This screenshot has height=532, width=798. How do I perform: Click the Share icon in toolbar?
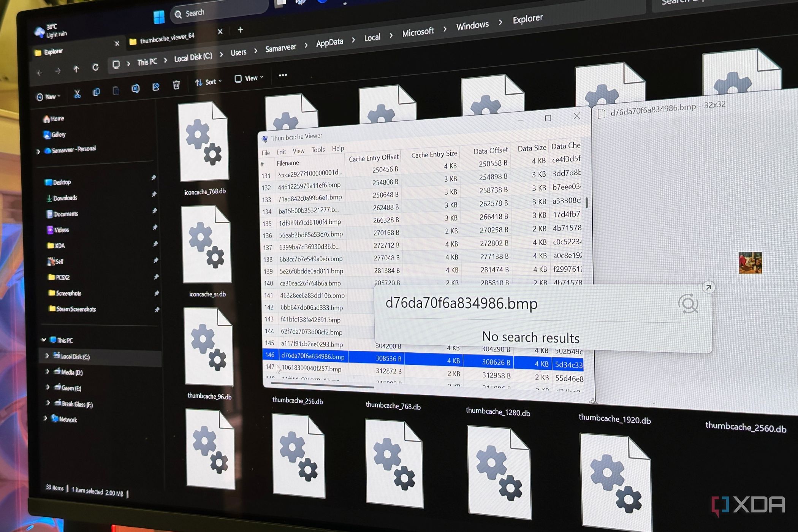(x=156, y=87)
